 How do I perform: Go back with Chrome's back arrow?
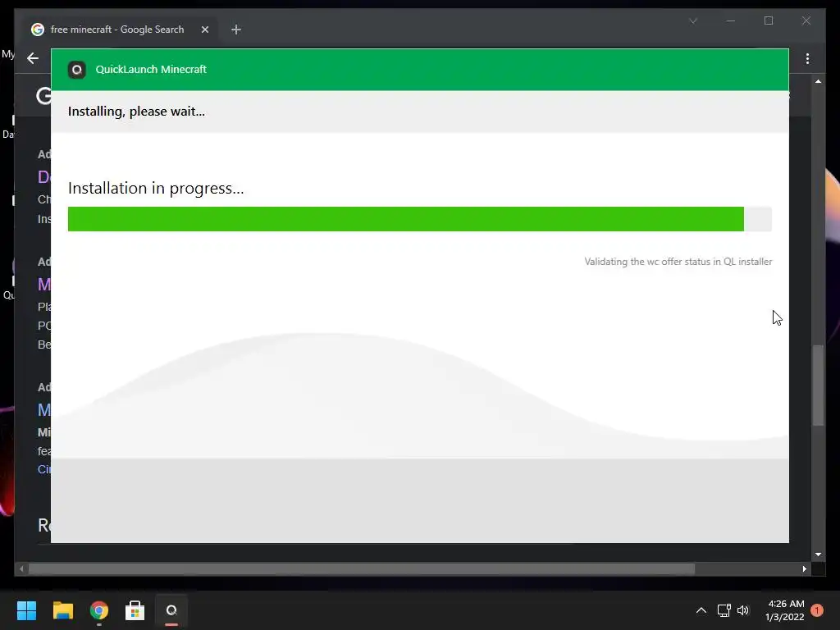click(x=33, y=58)
